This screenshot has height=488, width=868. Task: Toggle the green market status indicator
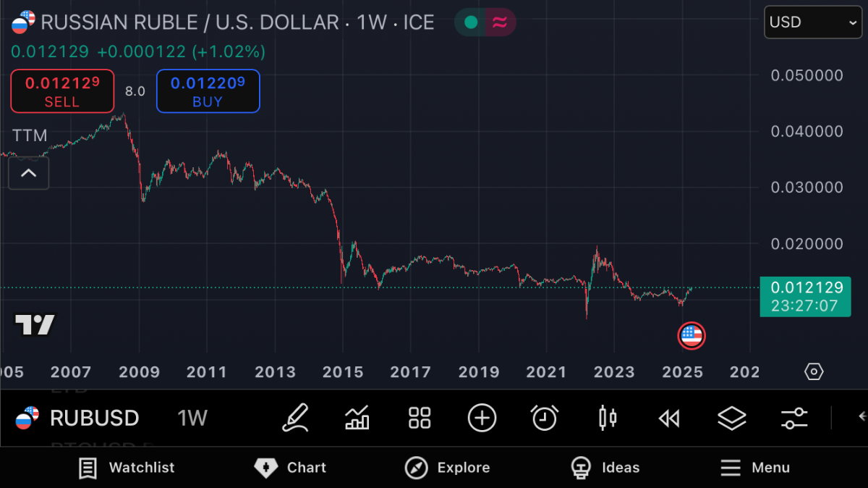click(x=471, y=22)
